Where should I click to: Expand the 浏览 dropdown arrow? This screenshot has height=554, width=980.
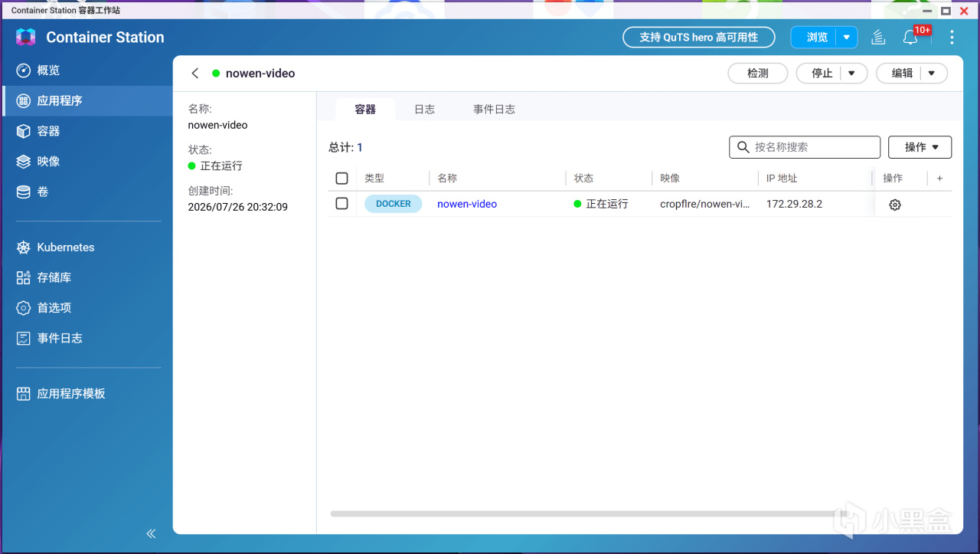tap(847, 37)
